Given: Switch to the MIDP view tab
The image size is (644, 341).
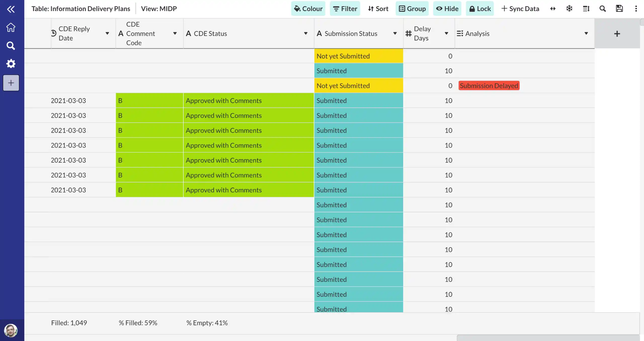Looking at the screenshot, I should (x=159, y=8).
